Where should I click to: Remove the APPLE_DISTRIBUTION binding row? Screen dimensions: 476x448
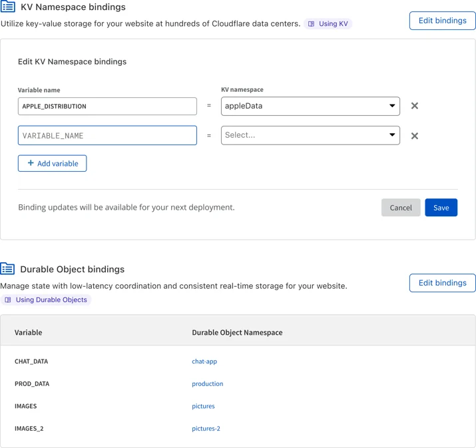coord(415,106)
